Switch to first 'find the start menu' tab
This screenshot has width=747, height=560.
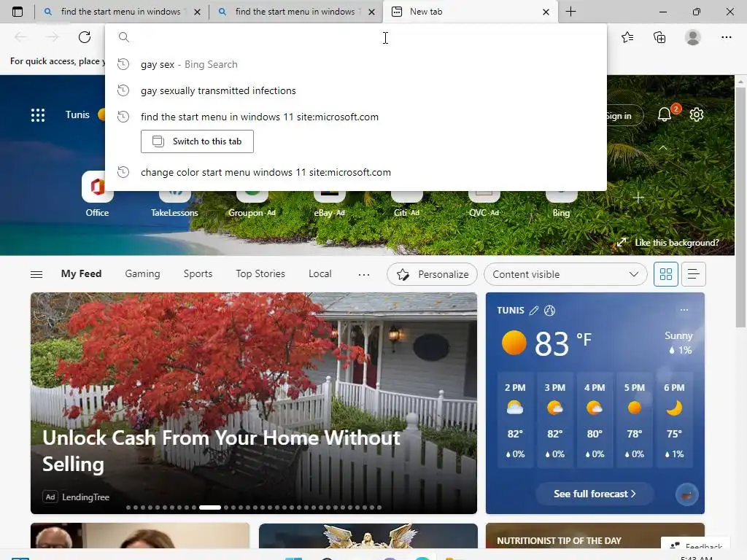click(x=120, y=12)
